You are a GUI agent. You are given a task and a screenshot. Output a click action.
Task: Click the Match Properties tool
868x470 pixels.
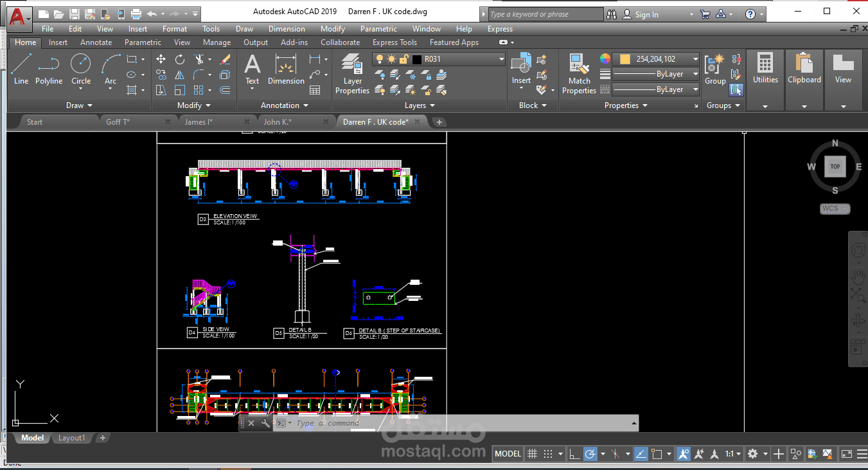579,74
